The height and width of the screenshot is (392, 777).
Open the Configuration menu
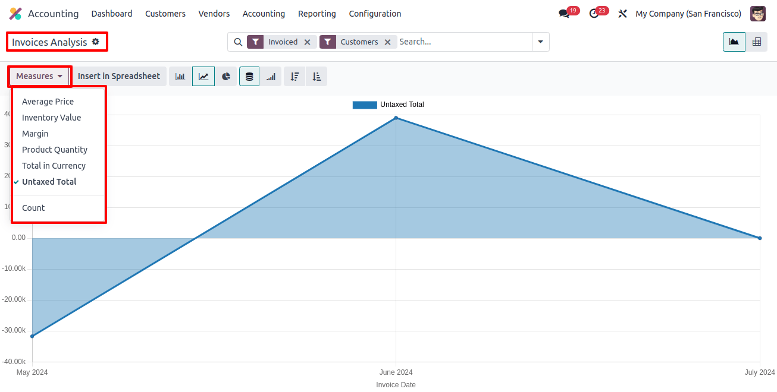coord(375,14)
